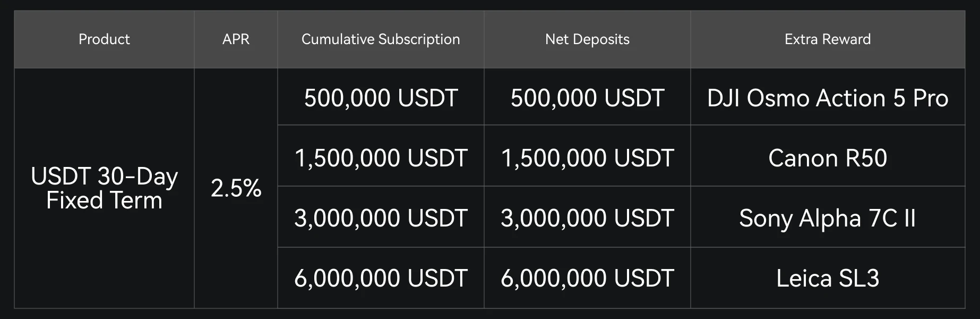Screen dimensions: 980x319
Task: Click the Product column header
Action: click(104, 39)
